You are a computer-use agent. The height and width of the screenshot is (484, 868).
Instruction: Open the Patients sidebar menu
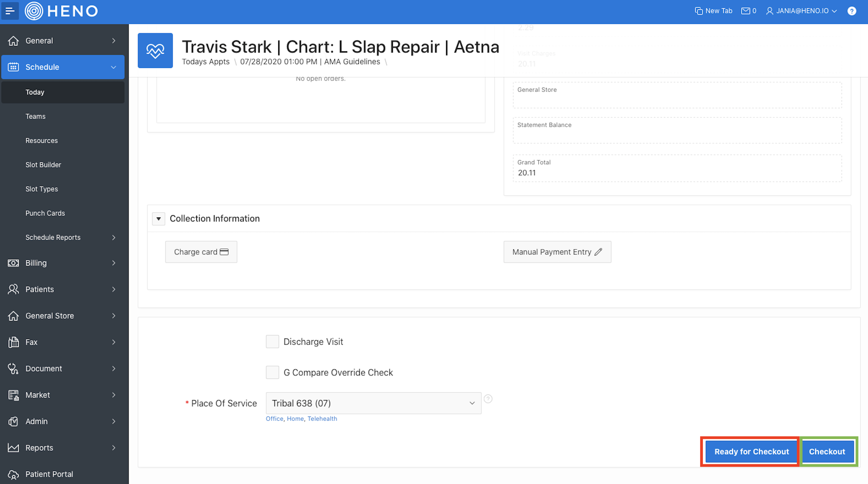point(39,289)
